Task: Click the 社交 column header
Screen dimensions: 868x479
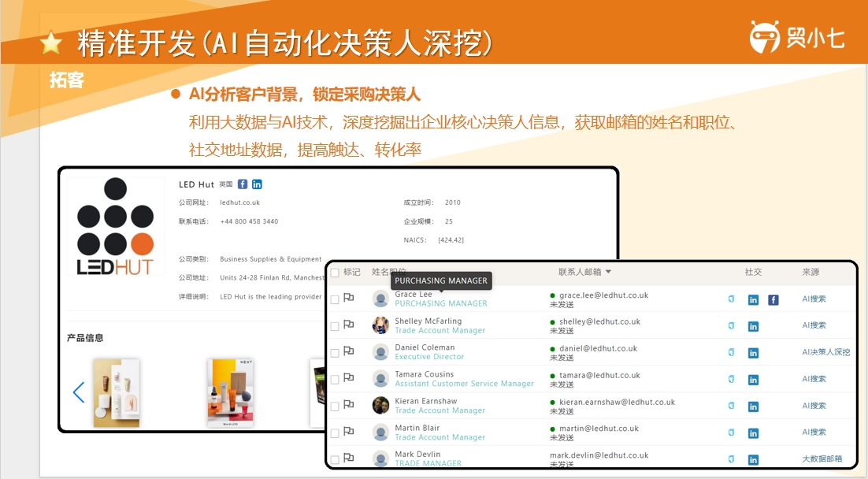Action: tap(754, 272)
